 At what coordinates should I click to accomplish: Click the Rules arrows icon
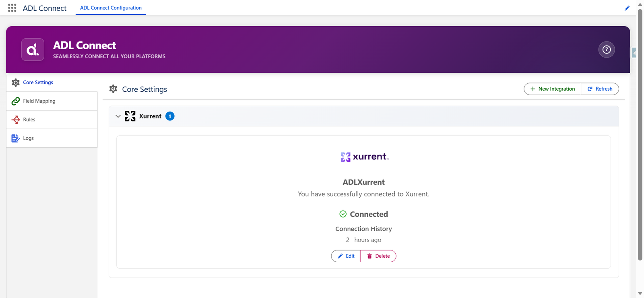(16, 120)
